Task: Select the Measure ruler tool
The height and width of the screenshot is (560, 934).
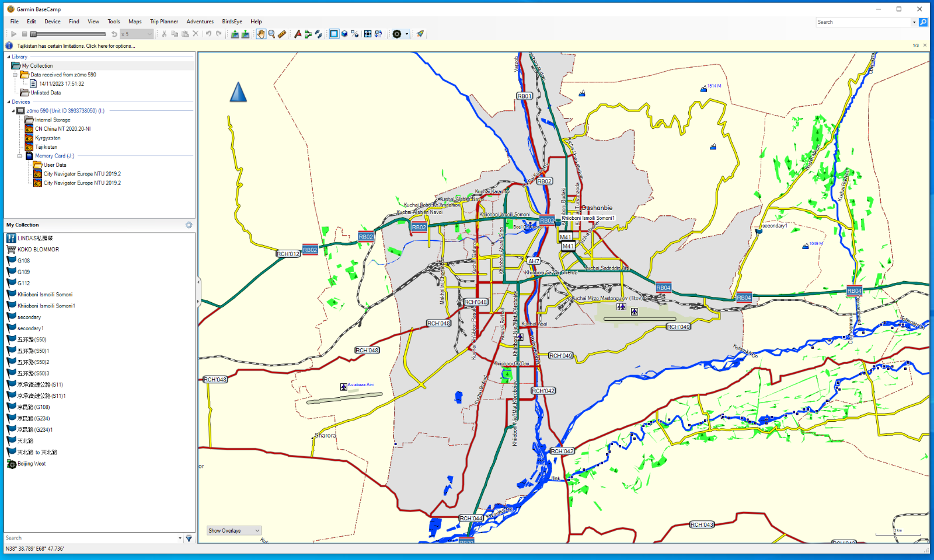Action: click(x=282, y=34)
